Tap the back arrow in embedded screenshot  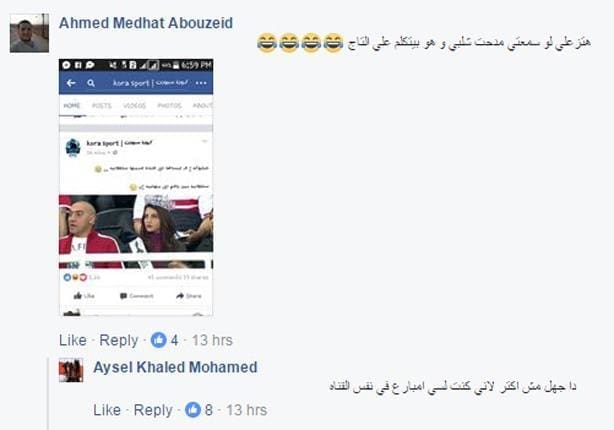[x=71, y=83]
